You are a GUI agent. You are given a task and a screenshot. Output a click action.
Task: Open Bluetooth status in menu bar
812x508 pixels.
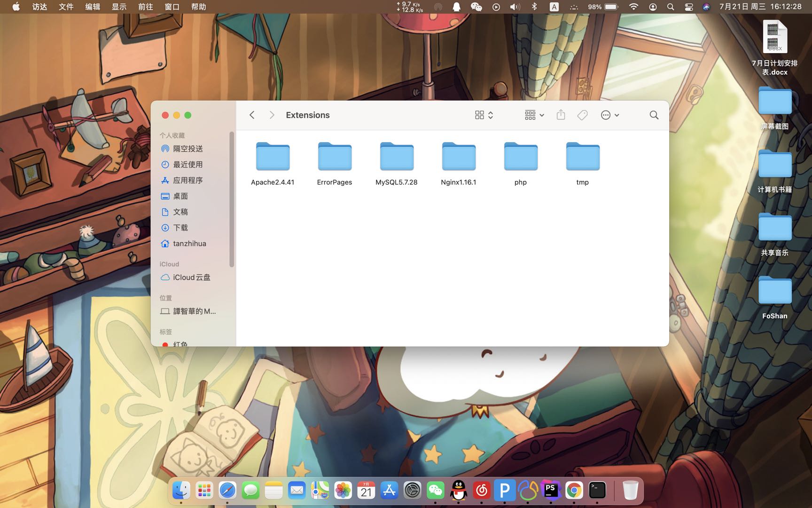(x=534, y=7)
